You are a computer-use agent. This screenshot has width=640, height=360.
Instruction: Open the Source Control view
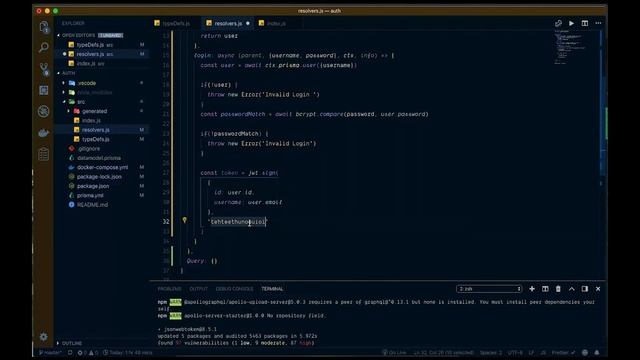click(x=44, y=69)
